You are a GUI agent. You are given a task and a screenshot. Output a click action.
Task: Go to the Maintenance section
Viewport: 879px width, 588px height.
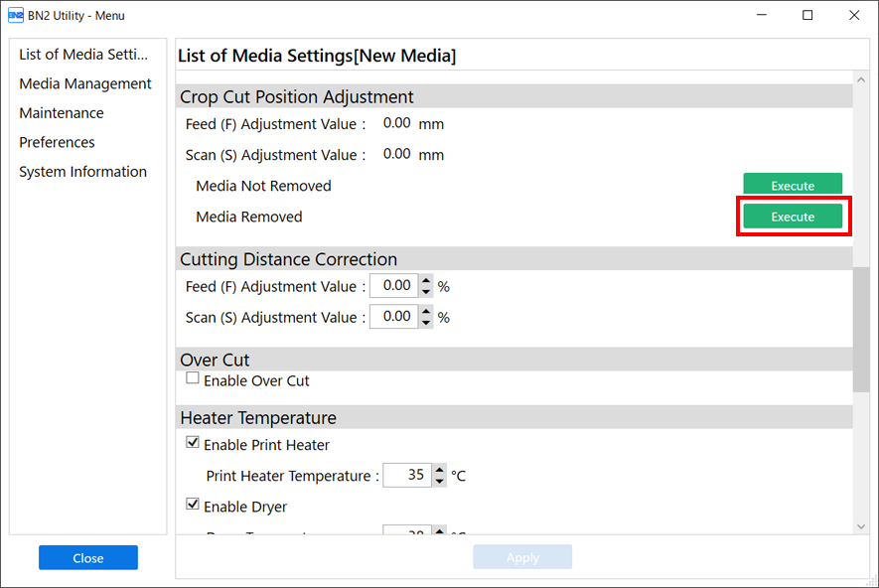(62, 112)
